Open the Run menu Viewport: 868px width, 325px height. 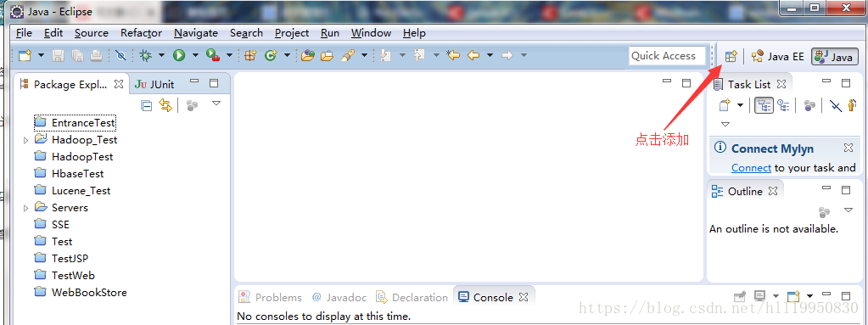[330, 33]
